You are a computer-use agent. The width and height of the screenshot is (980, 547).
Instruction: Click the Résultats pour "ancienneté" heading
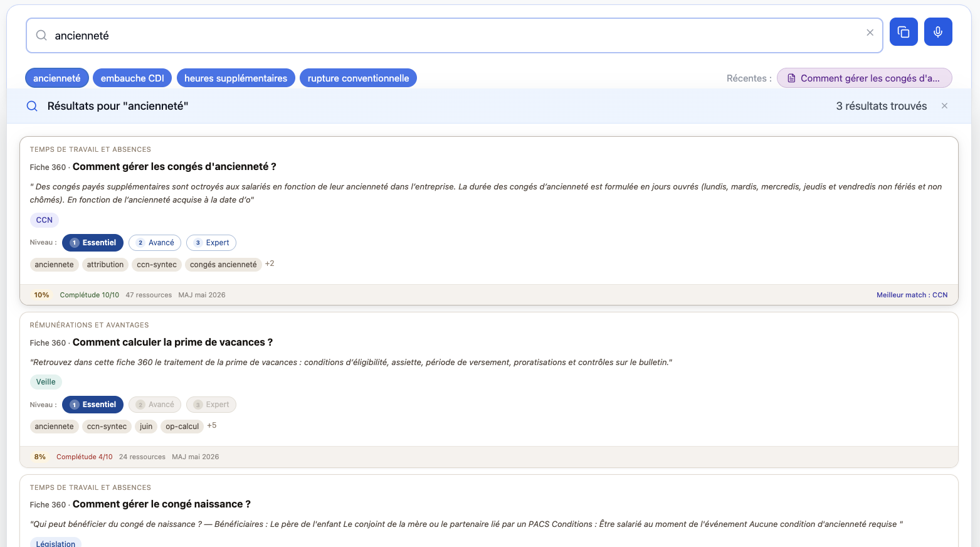pyautogui.click(x=118, y=106)
